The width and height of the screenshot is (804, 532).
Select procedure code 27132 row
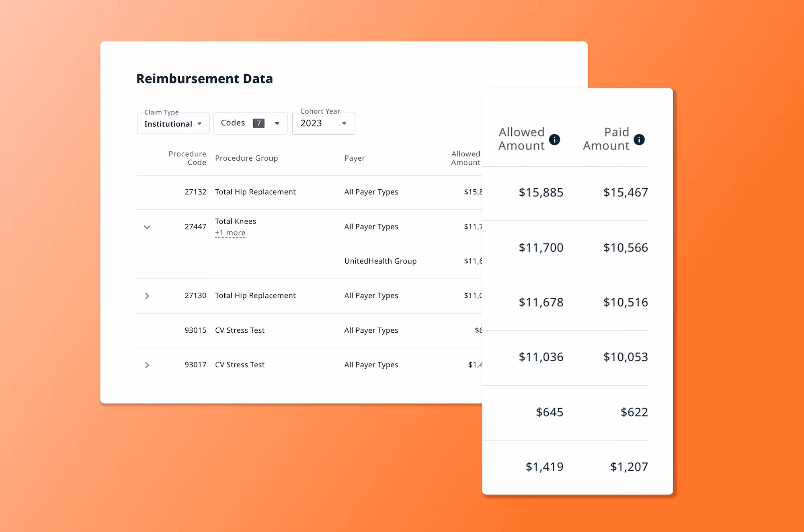click(x=195, y=192)
